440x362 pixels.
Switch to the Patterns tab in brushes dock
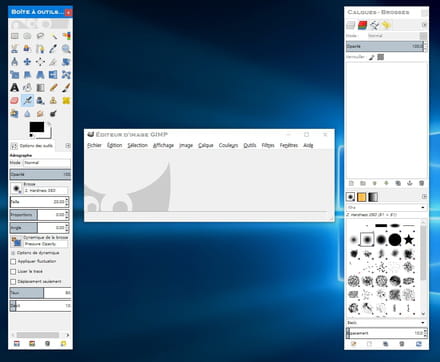pyautogui.click(x=362, y=197)
